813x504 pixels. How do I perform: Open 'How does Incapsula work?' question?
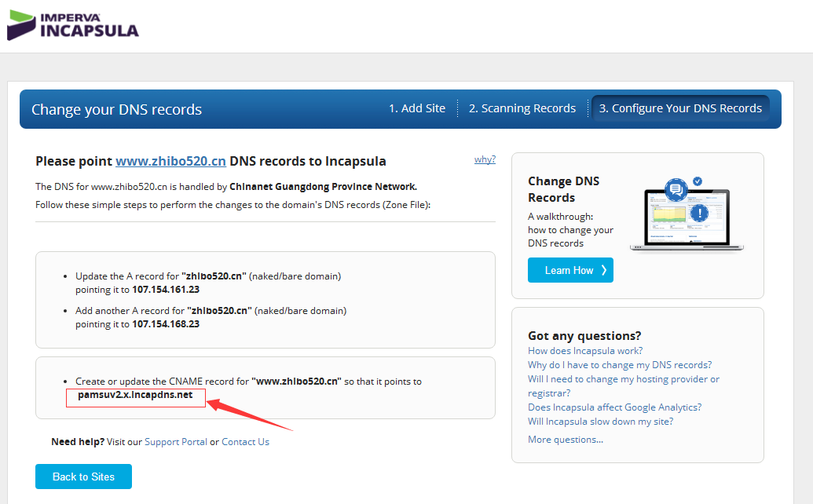point(585,351)
